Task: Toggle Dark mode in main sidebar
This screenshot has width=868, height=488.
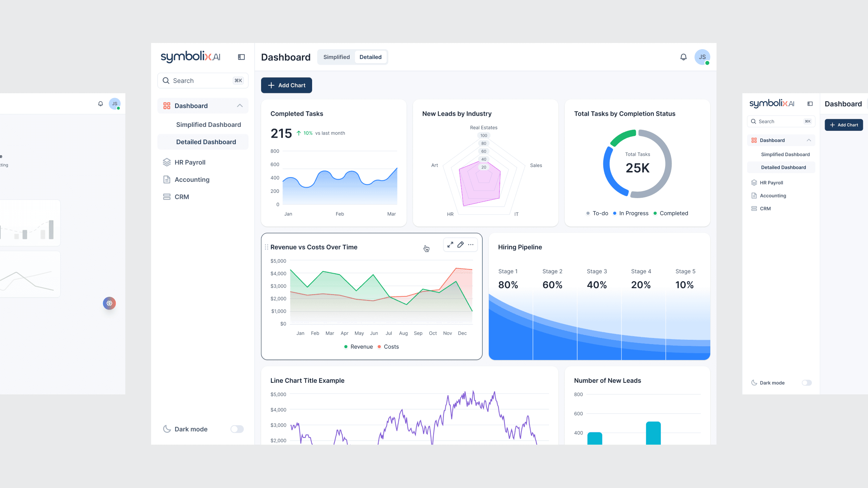Action: pyautogui.click(x=237, y=429)
